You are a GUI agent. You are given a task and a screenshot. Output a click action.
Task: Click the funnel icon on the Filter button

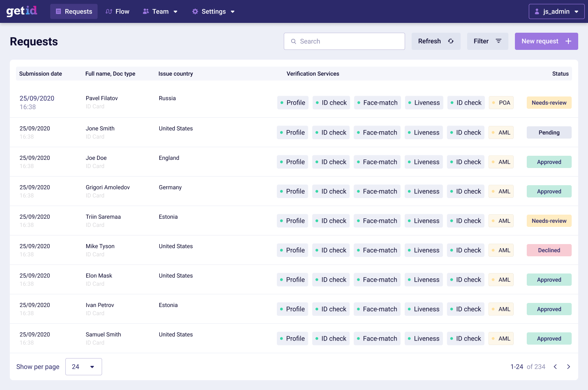click(x=499, y=41)
